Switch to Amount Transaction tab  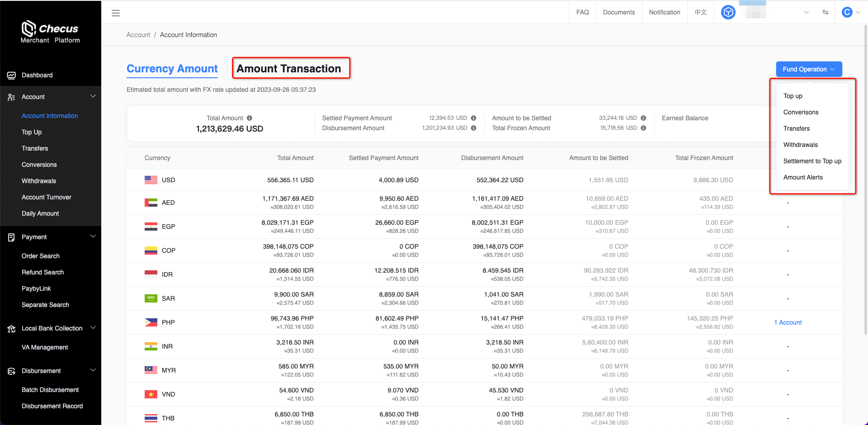[x=289, y=69]
